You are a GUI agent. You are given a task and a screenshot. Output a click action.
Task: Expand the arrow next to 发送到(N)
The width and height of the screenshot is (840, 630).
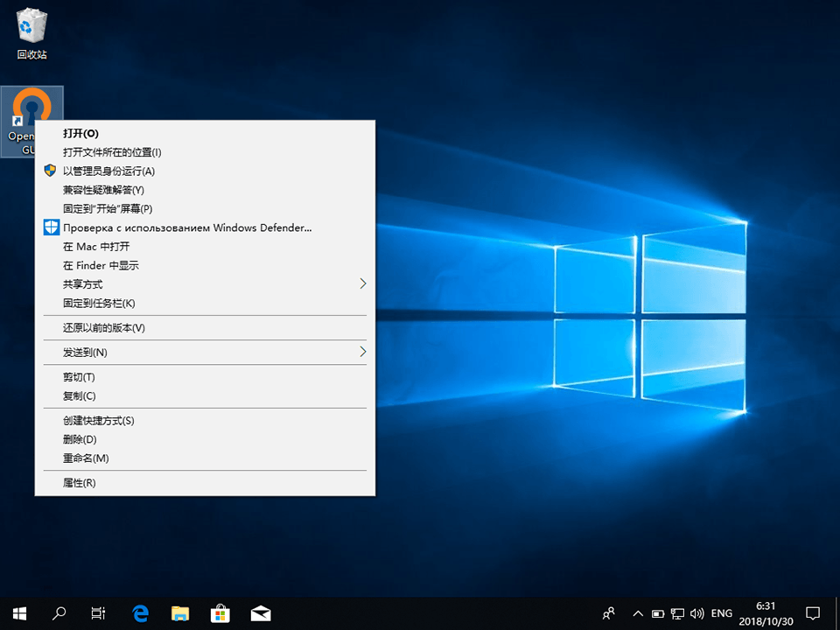362,352
